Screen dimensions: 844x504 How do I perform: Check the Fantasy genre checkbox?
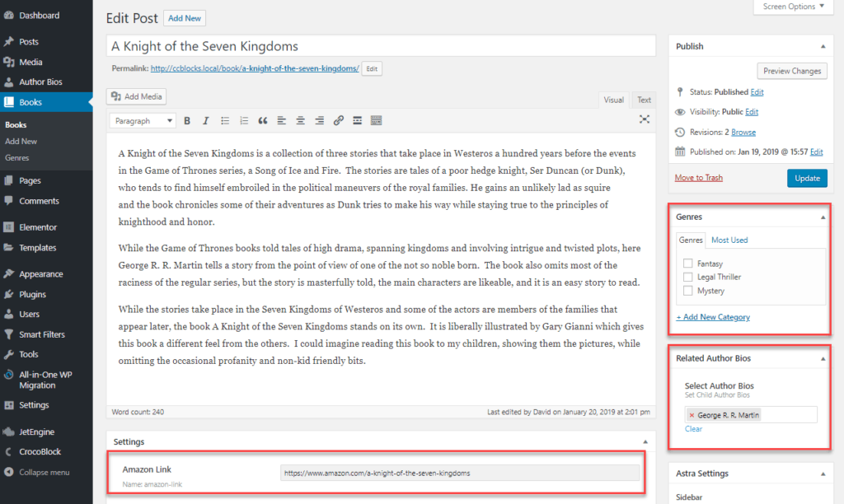pyautogui.click(x=687, y=264)
